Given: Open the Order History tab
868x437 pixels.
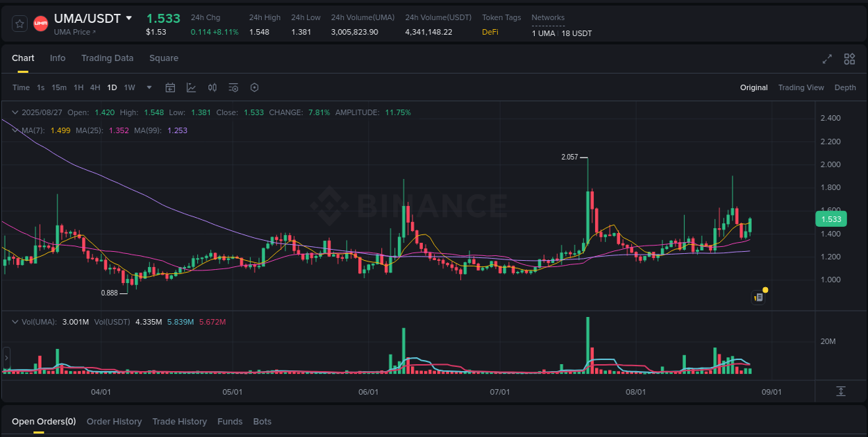Looking at the screenshot, I should [114, 421].
